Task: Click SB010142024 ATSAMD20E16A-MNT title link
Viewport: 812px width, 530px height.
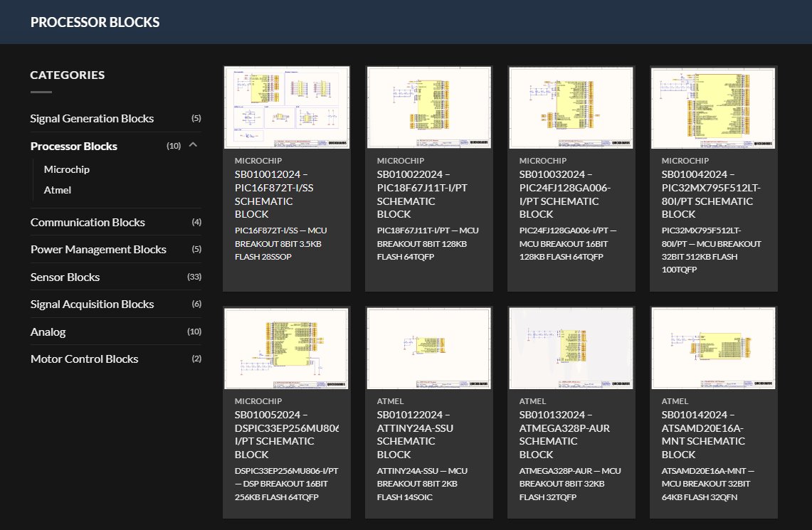Action: [x=703, y=435]
